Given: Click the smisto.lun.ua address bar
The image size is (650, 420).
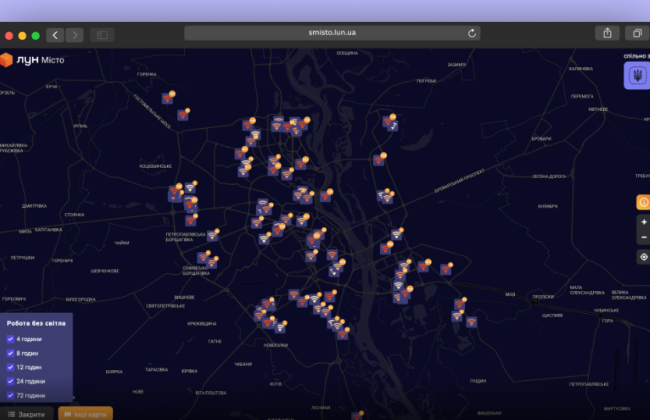Looking at the screenshot, I should click(x=332, y=33).
